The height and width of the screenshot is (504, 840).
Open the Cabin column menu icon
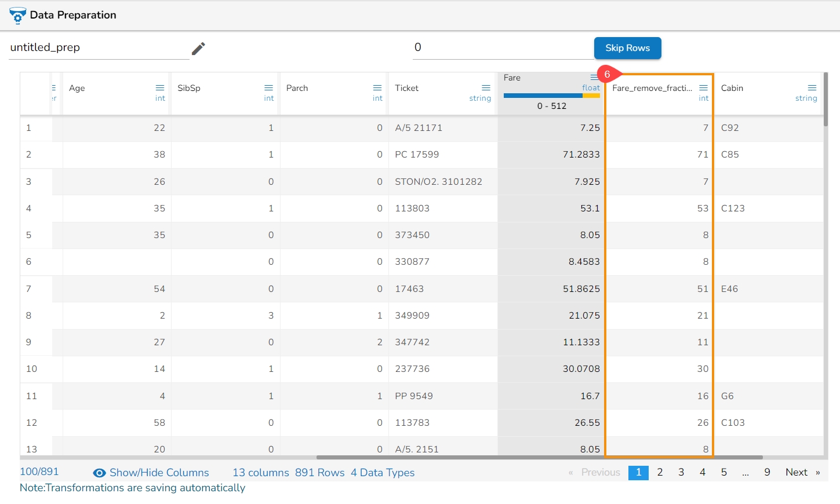pyautogui.click(x=812, y=88)
